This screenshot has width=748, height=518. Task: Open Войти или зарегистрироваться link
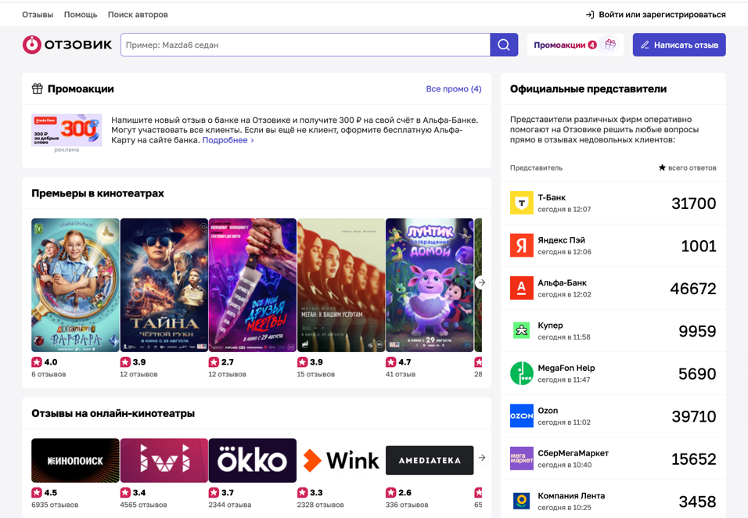(655, 15)
